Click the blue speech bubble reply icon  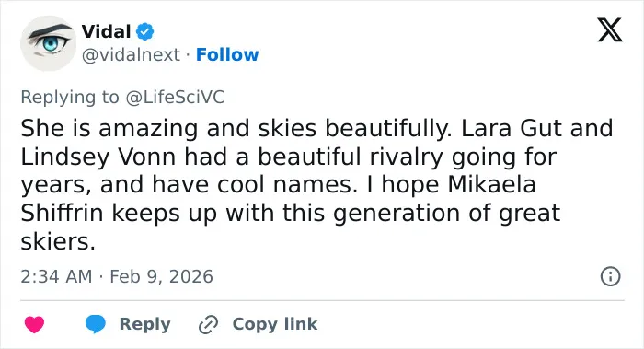96,324
